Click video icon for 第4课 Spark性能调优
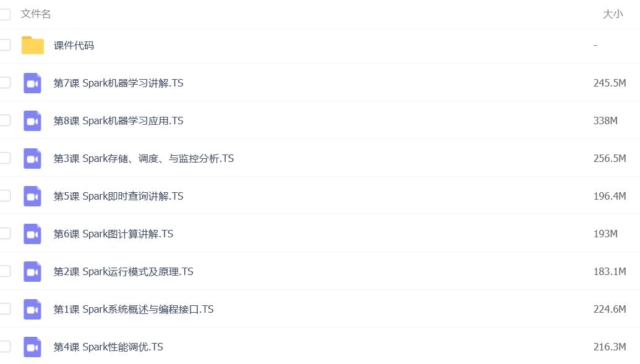640x364 pixels. pyautogui.click(x=32, y=347)
